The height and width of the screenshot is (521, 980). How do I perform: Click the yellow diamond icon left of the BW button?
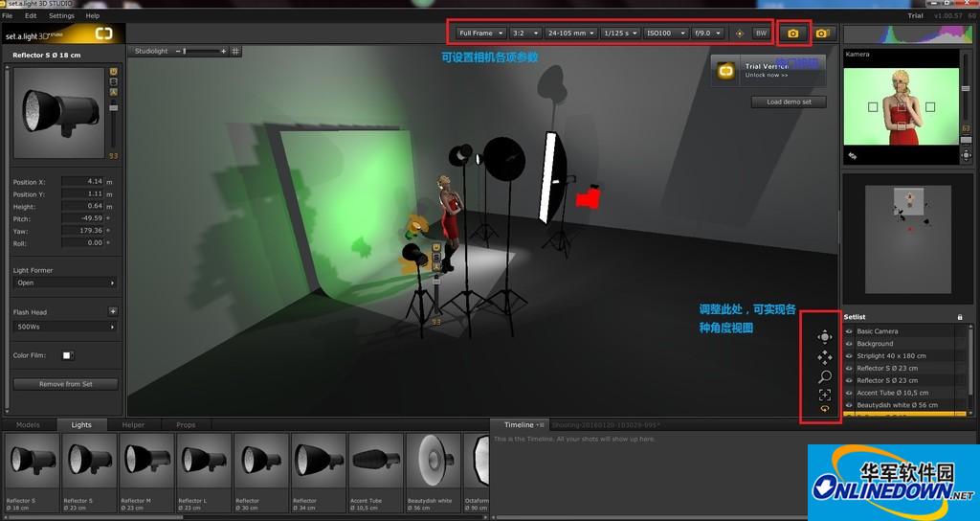pos(740,34)
